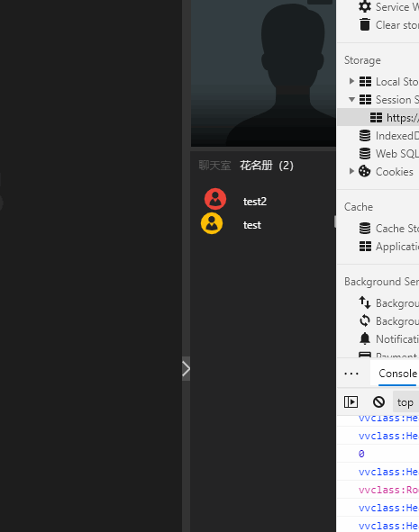Open the top context dropdown
The image size is (419, 532).
(405, 402)
